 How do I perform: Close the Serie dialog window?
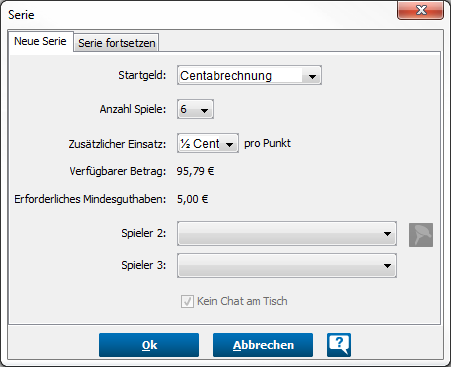pos(421,10)
